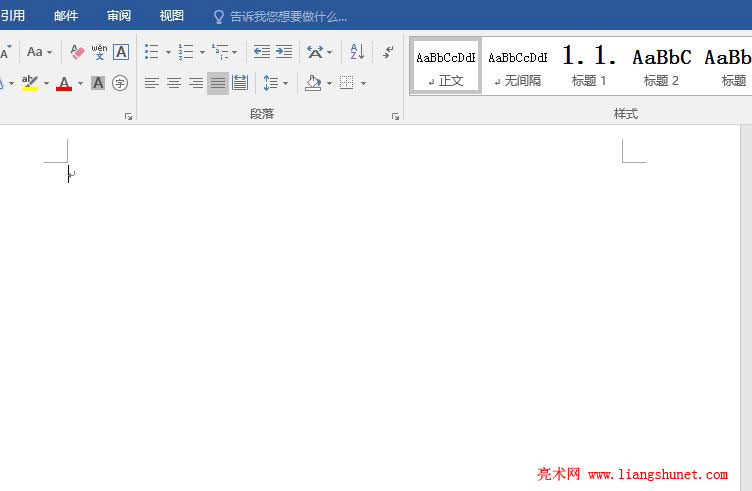This screenshot has height=491, width=752.
Task: Apply multilevel list formatting
Action: click(220, 52)
